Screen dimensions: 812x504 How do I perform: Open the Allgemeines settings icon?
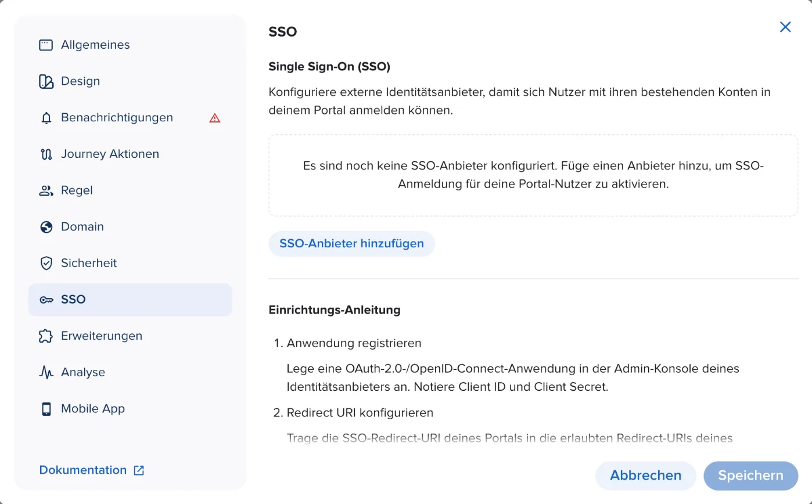coord(46,45)
